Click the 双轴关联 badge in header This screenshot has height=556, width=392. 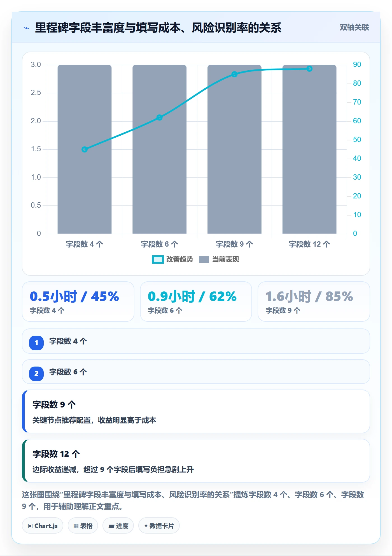coord(354,27)
